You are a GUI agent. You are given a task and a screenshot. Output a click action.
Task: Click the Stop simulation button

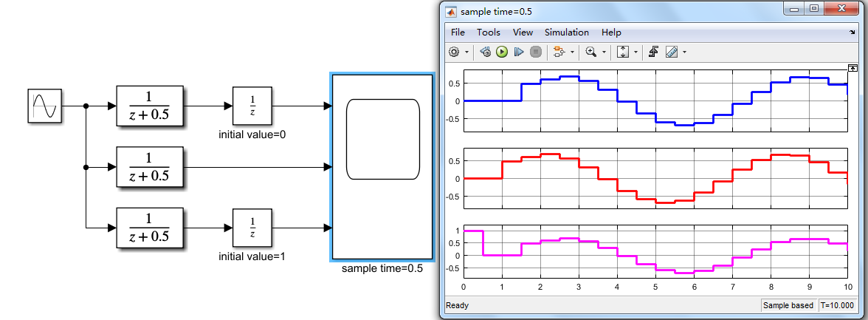(x=535, y=52)
